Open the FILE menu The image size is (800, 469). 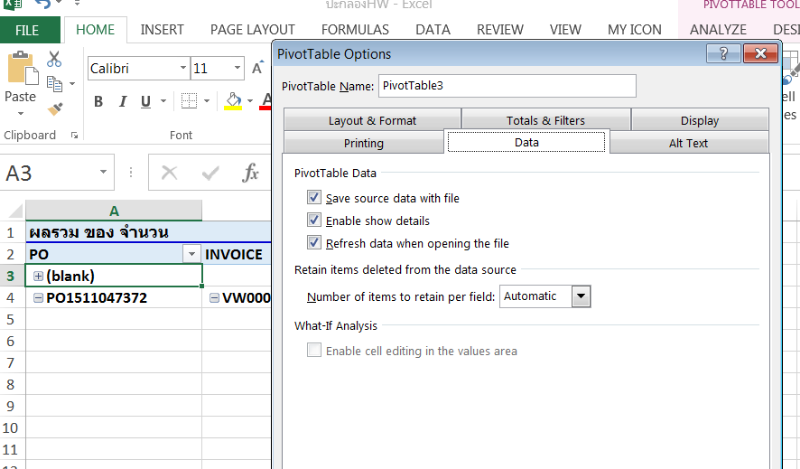(27, 30)
